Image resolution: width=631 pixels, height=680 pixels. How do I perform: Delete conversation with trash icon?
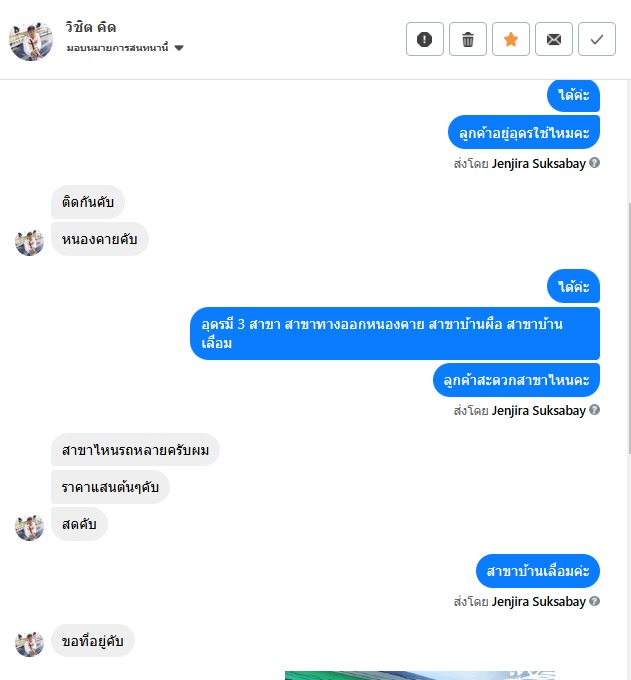468,39
